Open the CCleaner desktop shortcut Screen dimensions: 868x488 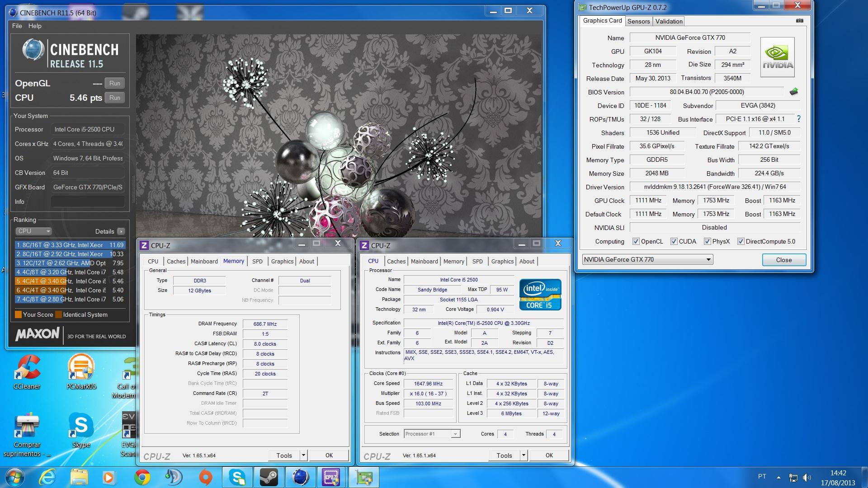tap(27, 372)
